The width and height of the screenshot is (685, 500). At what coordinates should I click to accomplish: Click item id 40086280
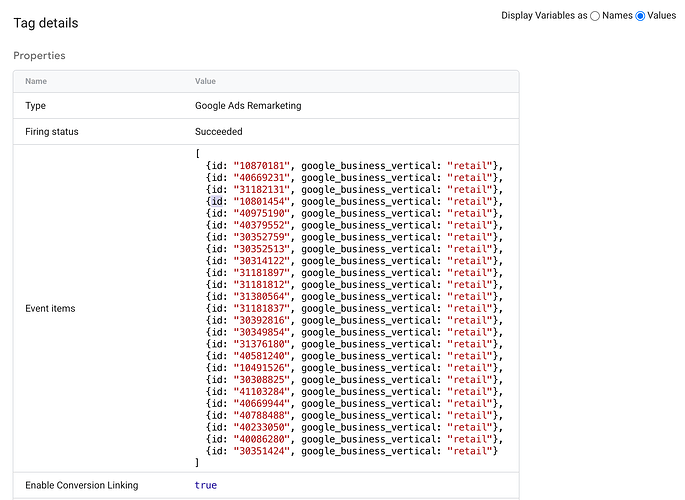point(262,439)
